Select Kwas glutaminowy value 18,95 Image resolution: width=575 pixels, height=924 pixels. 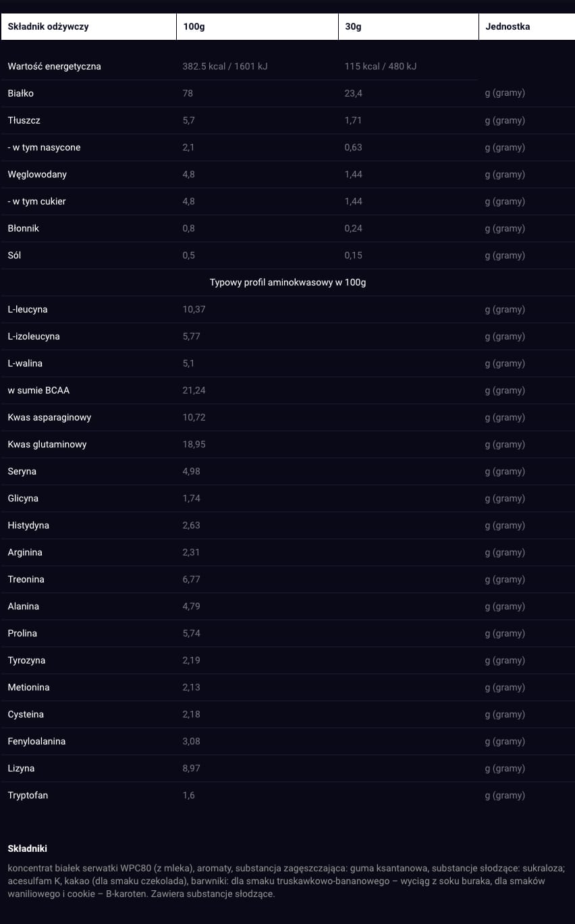click(x=194, y=444)
